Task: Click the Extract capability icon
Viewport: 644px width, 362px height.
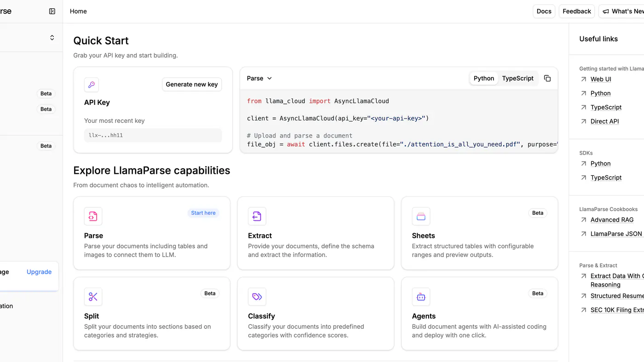Action: [x=257, y=216]
